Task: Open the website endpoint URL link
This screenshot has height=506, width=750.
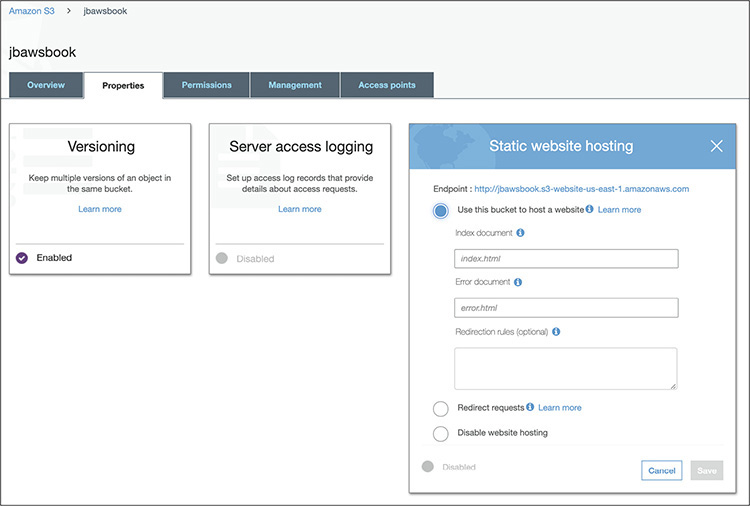Action: click(581, 188)
